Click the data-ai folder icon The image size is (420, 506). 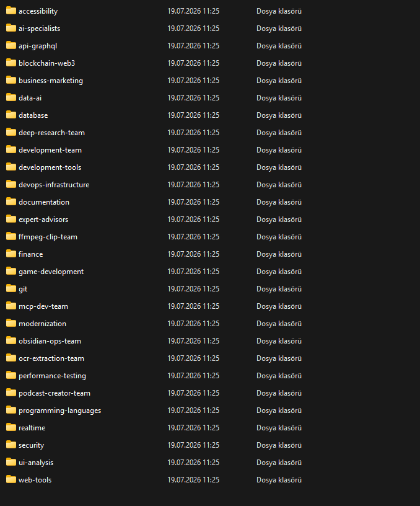coord(11,97)
